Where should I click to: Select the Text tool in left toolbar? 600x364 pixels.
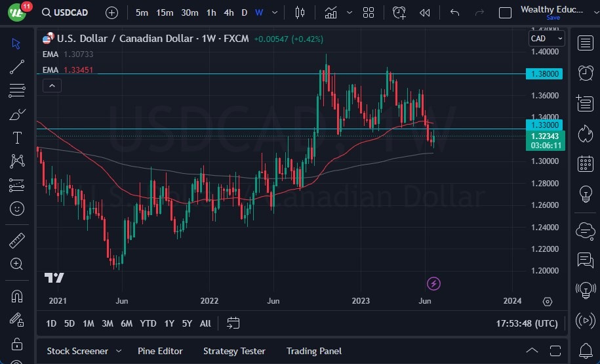click(x=17, y=138)
